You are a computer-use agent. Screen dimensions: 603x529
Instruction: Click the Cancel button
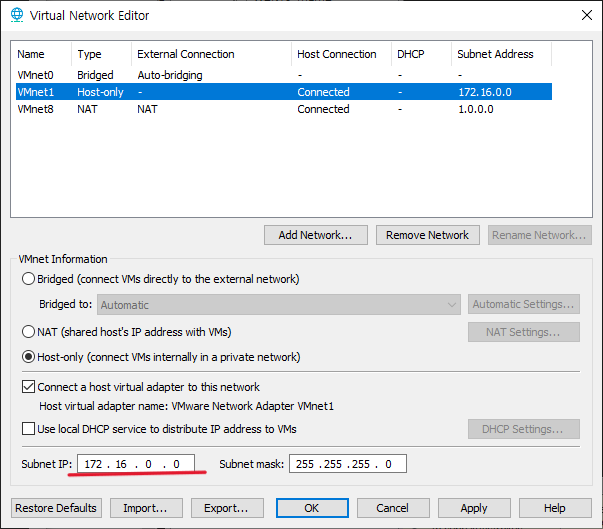click(393, 508)
